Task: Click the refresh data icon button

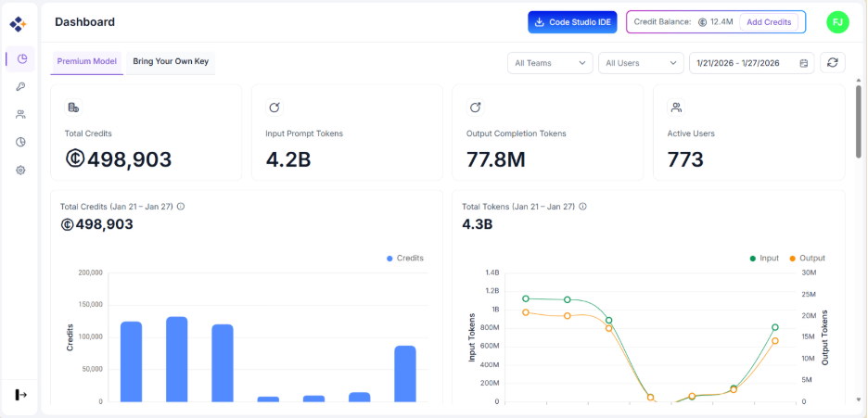Action: 832,62
